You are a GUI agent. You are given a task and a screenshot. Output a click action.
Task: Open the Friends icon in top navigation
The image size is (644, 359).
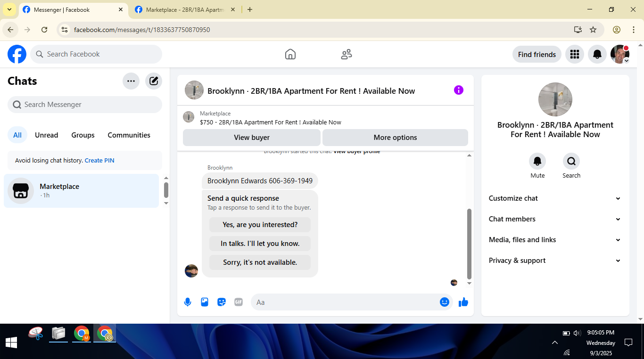tap(347, 54)
